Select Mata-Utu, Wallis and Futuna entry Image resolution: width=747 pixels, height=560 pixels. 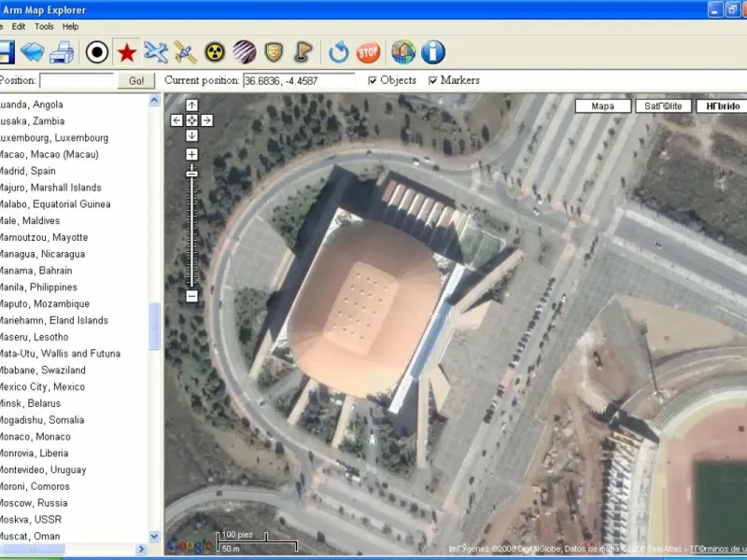click(61, 354)
